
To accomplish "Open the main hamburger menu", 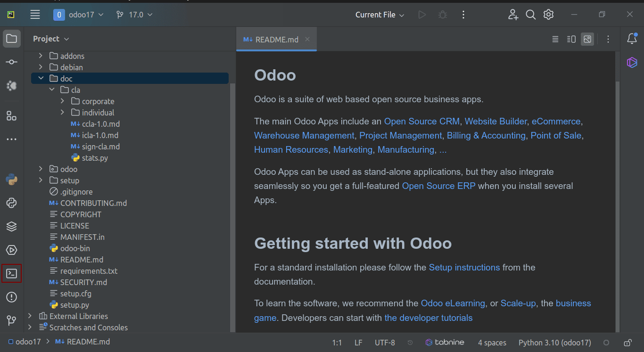I will point(35,15).
